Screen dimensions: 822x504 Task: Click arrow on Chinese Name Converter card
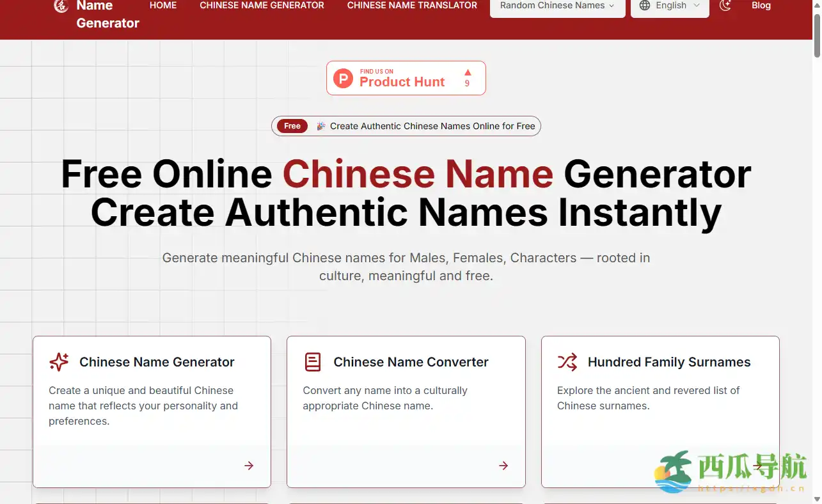[503, 466]
